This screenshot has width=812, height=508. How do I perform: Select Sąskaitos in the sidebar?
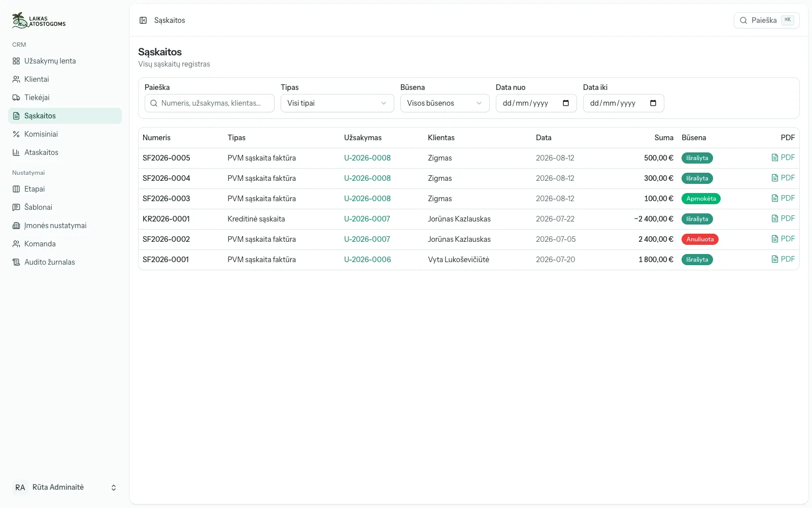pos(65,116)
